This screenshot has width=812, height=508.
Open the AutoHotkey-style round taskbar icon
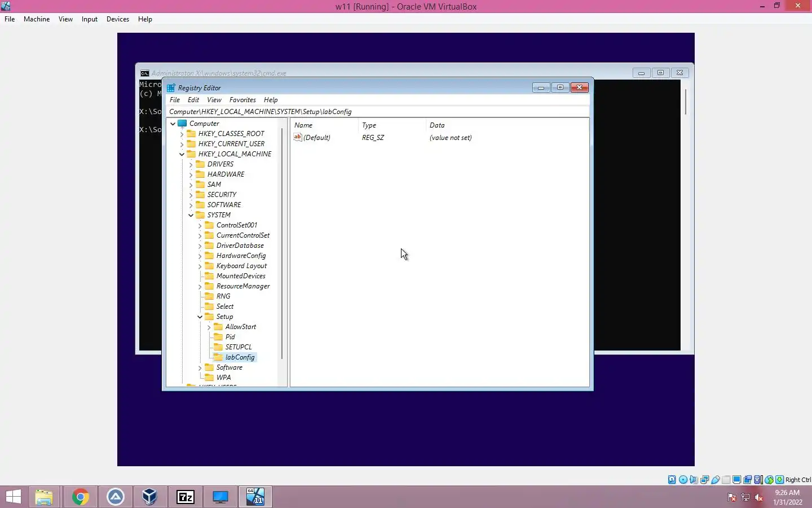click(116, 497)
